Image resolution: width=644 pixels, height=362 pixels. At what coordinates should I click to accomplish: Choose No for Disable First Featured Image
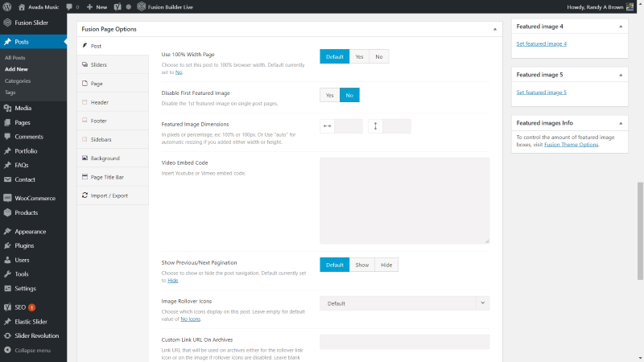click(x=349, y=95)
